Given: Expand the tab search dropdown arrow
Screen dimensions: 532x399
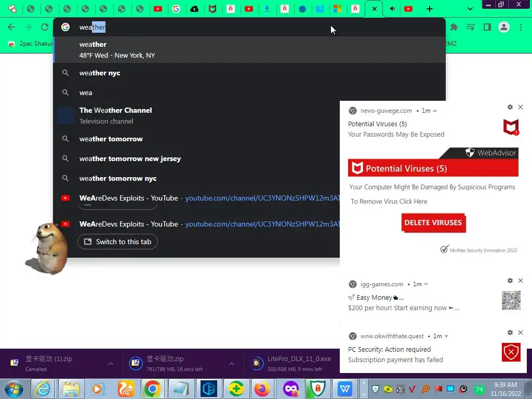Looking at the screenshot, I should tap(470, 9).
